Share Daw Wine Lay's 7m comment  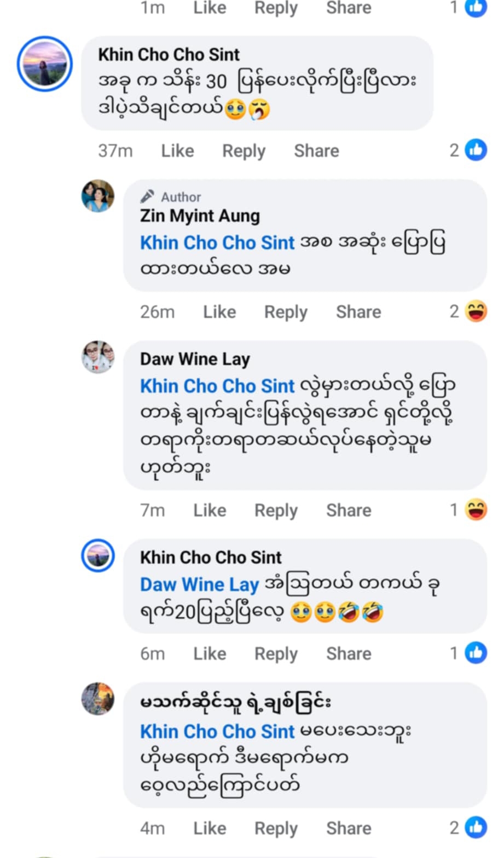(349, 511)
